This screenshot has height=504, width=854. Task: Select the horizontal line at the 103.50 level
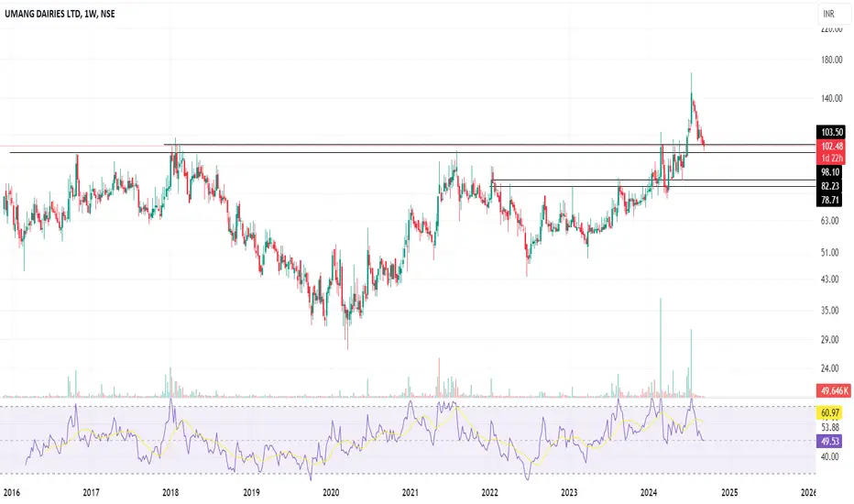point(489,145)
